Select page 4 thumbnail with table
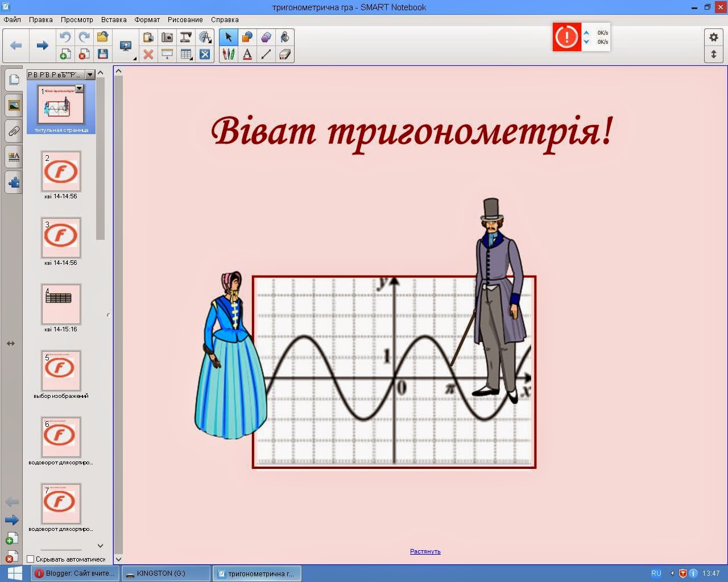The image size is (728, 582). coord(61,304)
